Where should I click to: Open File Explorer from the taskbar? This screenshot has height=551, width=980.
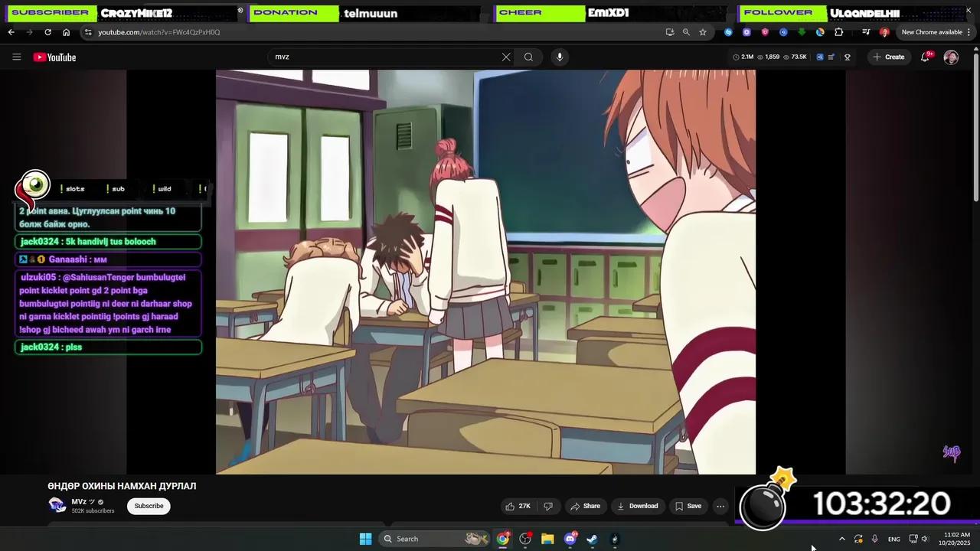[x=547, y=539]
